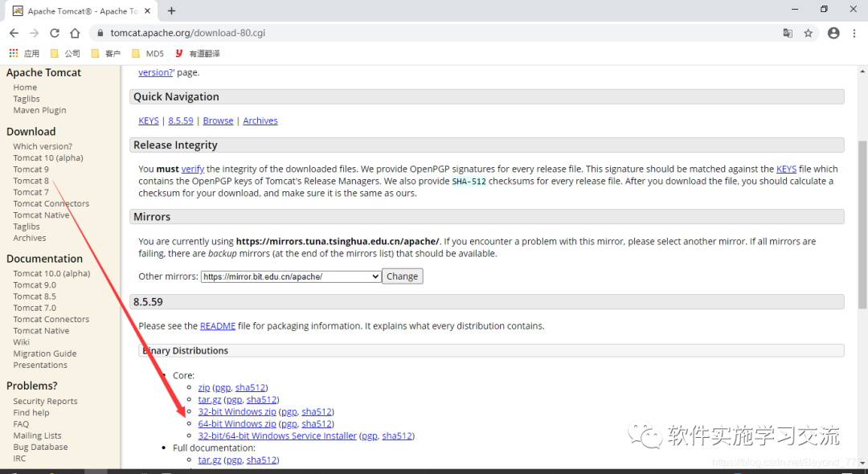Screen dimensions: 868x474
Task: Open Tomcat 9.0 documentation link
Action: tap(35, 285)
